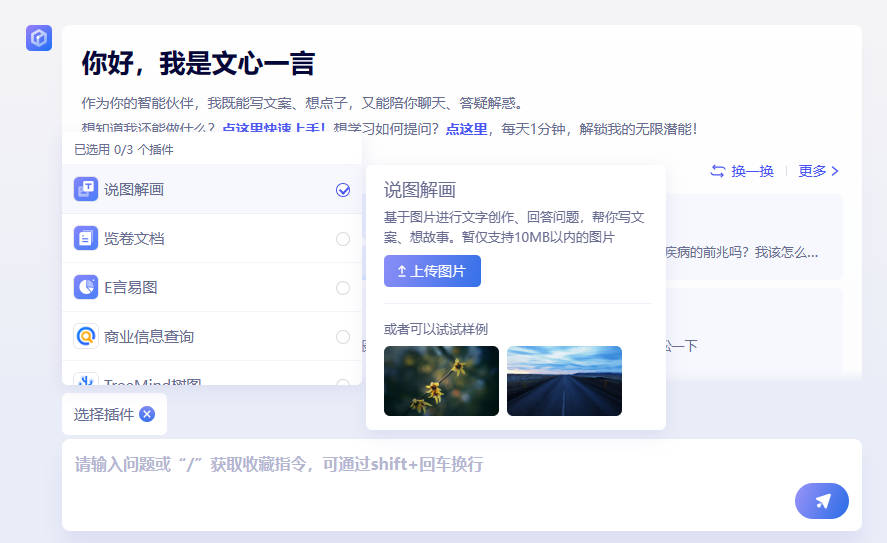Viewport: 887px width, 543px height.
Task: Click the 或者可以试试样例 label
Action: click(x=436, y=329)
